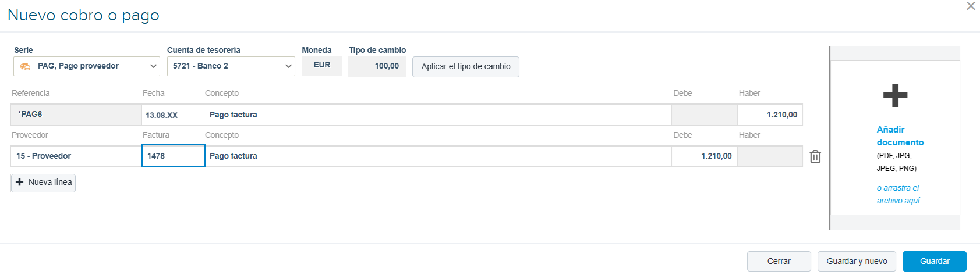Click Aplicar el tipo de cambio button
Viewport: 980px width, 275px height.
[466, 66]
